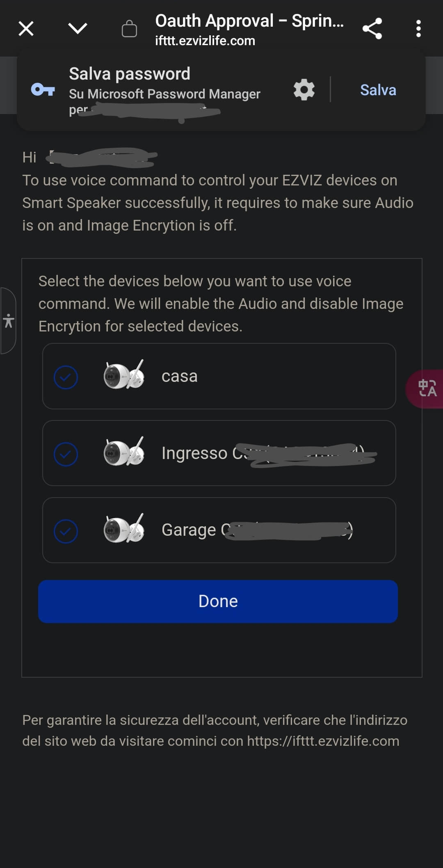Image resolution: width=443 pixels, height=868 pixels.
Task: Tap Salva to save password
Action: (x=378, y=90)
